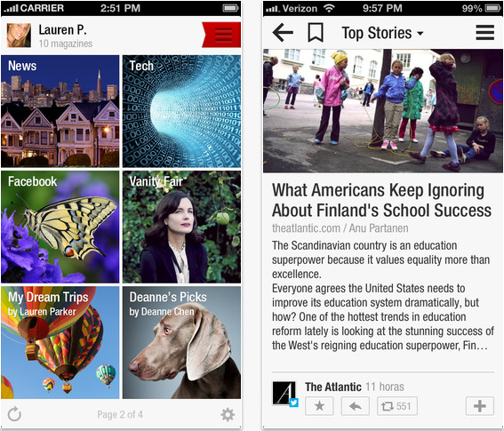Open the News magazine tile
Viewport: 504px width, 431px height.
60,111
